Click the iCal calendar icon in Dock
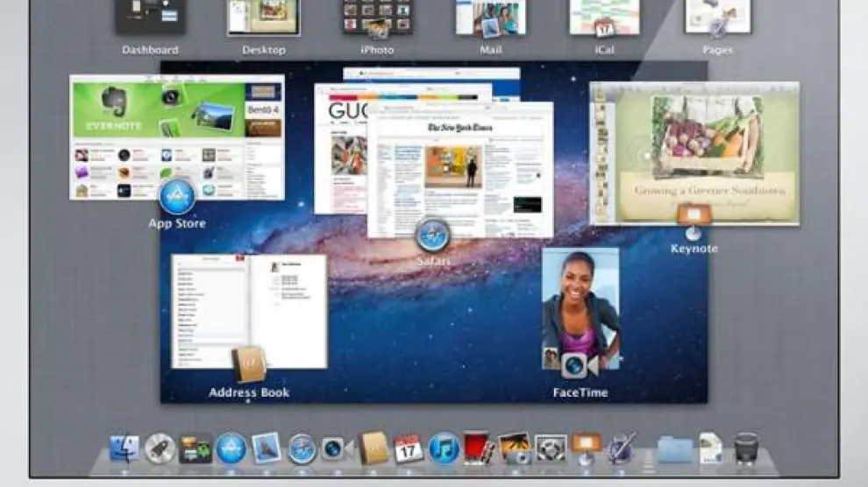This screenshot has width=868, height=487. [x=409, y=448]
